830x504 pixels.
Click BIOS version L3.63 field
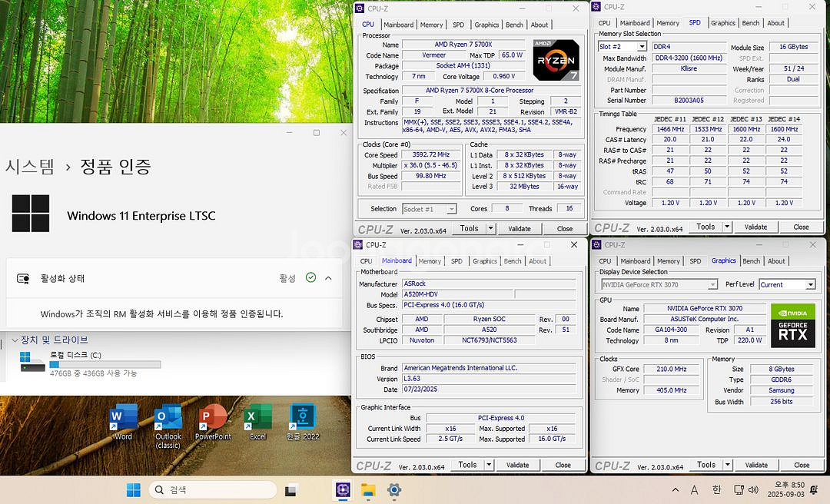tap(489, 379)
